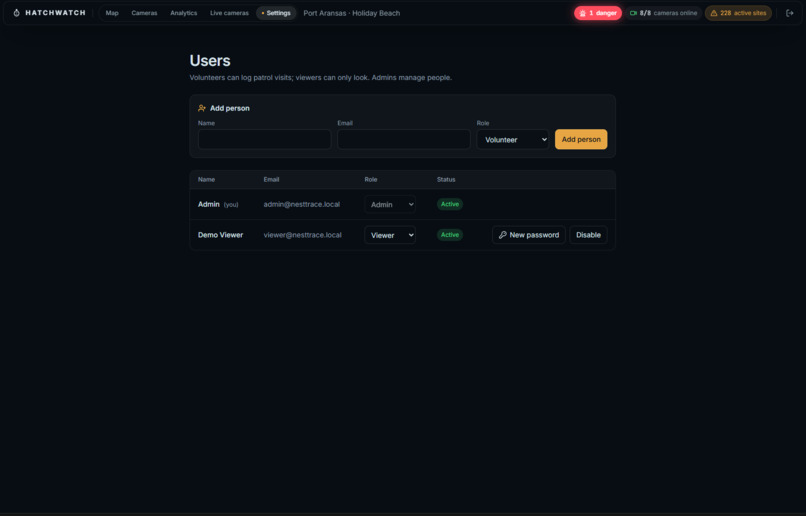Click the Role column header in the table

371,179
